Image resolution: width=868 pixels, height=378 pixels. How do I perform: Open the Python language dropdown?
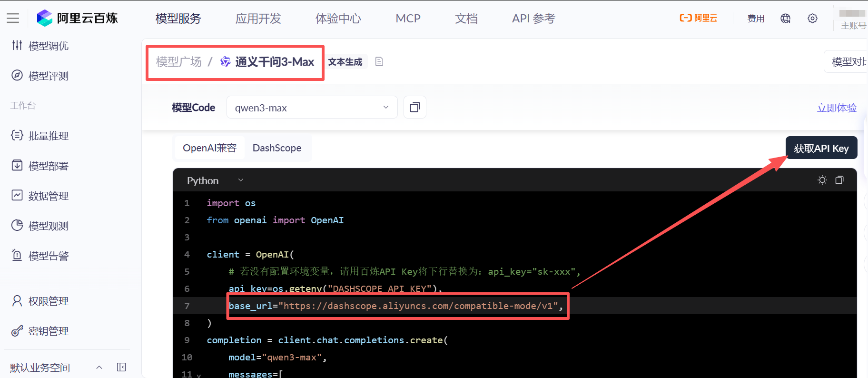click(x=215, y=180)
